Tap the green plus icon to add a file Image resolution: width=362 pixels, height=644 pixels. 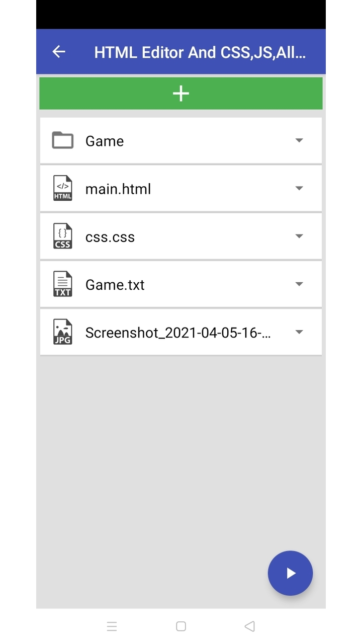pyautogui.click(x=180, y=94)
